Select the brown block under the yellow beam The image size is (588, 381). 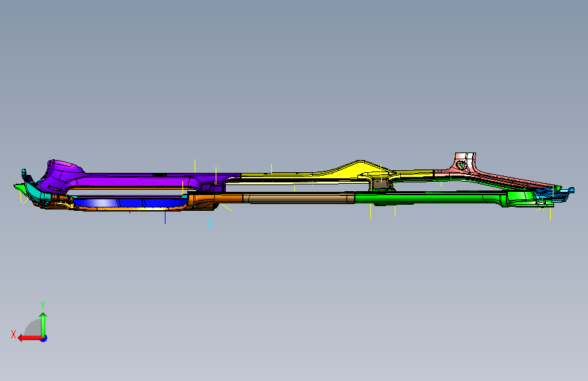click(x=381, y=184)
